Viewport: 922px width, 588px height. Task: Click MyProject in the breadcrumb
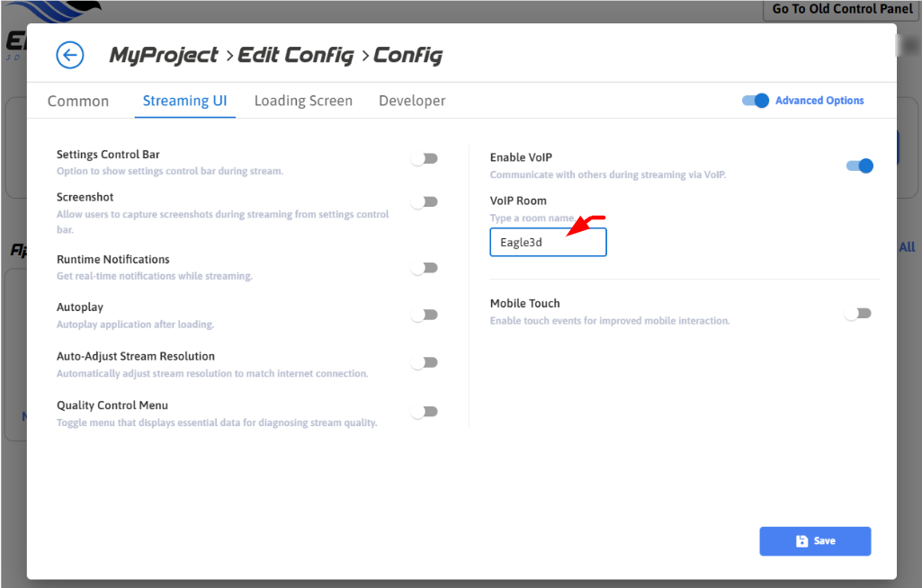pyautogui.click(x=164, y=56)
